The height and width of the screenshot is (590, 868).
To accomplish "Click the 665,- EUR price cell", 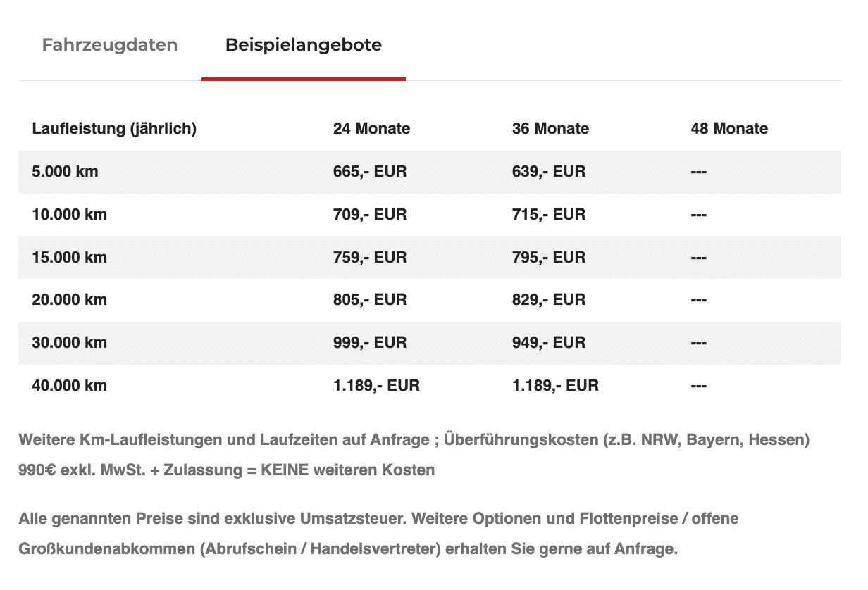I will [x=370, y=172].
